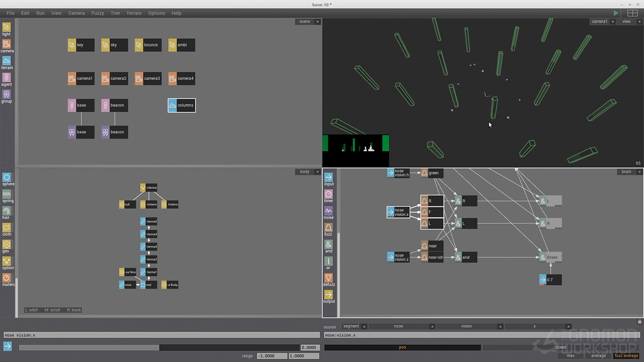Click the nose:vision.x source text field
The width and height of the screenshot is (644, 362).
pyautogui.click(x=481, y=335)
